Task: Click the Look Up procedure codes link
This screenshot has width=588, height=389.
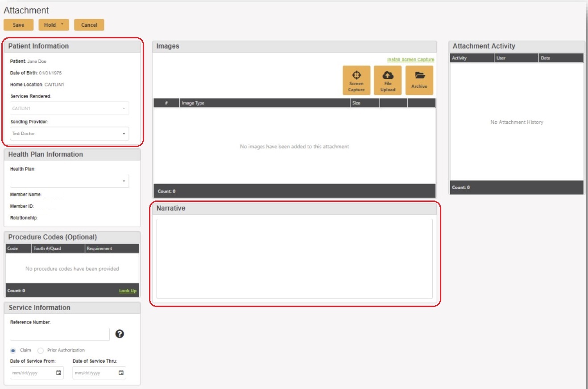Action: coord(128,291)
